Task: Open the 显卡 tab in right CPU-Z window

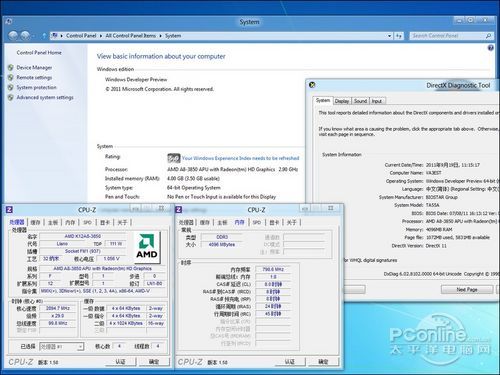Action: click(x=274, y=222)
